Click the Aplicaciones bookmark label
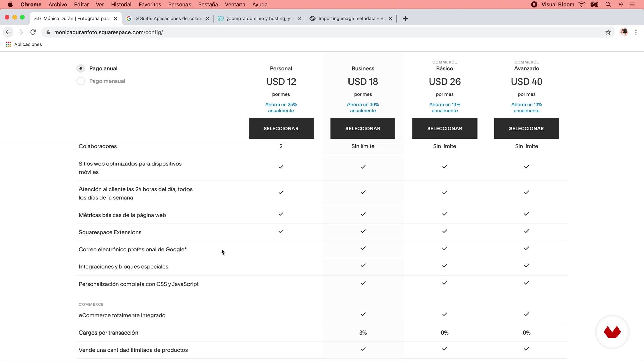The width and height of the screenshot is (644, 362). click(x=28, y=44)
